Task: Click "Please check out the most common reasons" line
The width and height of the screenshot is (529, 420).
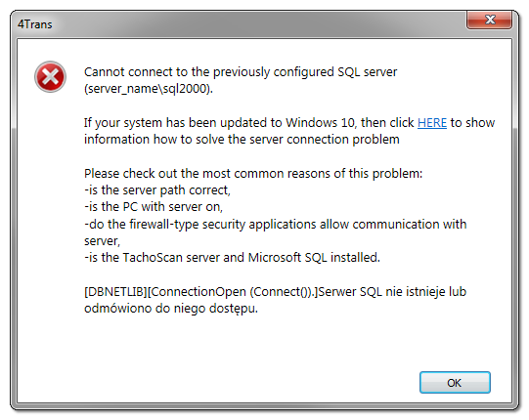Action: coord(253,174)
